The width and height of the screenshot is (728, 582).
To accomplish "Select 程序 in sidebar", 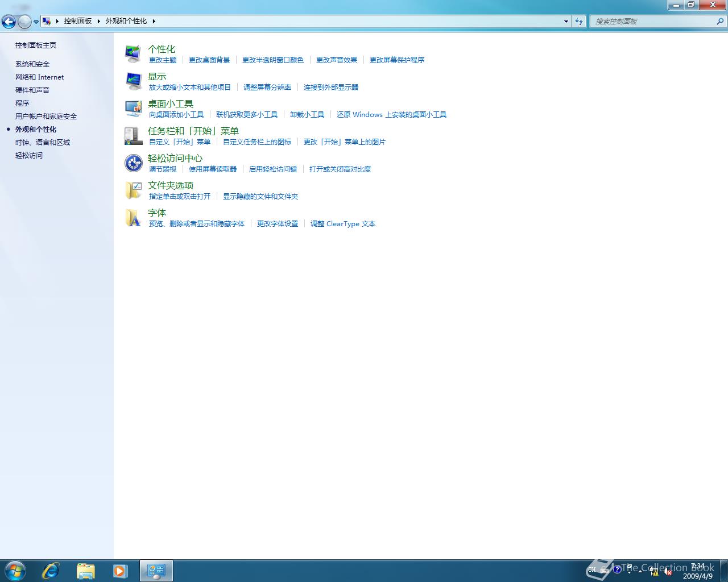I will (x=22, y=103).
